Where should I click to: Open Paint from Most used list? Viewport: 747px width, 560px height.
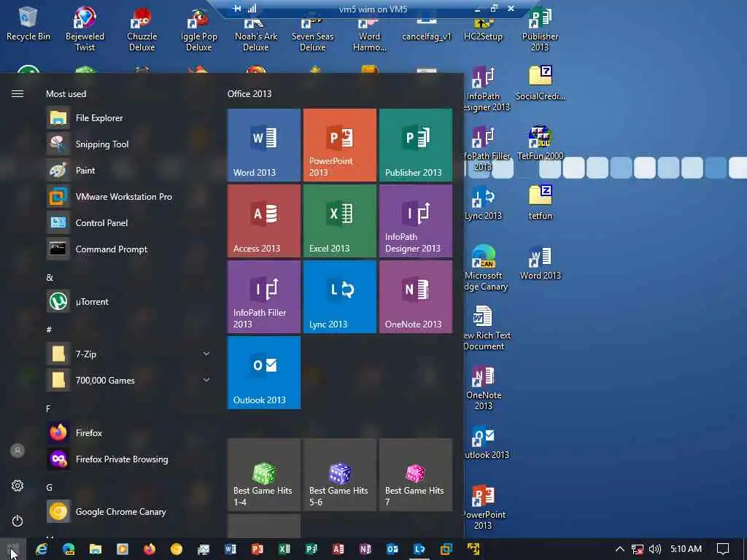pos(128,170)
